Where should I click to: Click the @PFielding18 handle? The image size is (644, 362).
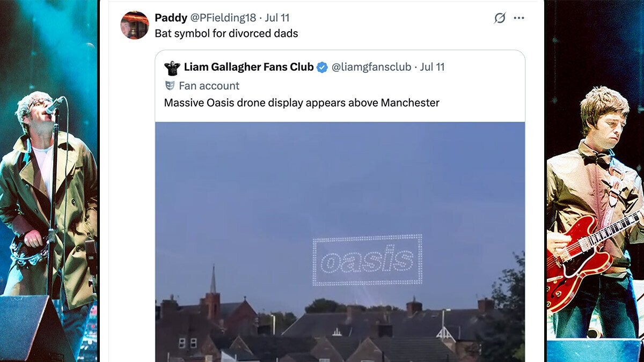(223, 18)
